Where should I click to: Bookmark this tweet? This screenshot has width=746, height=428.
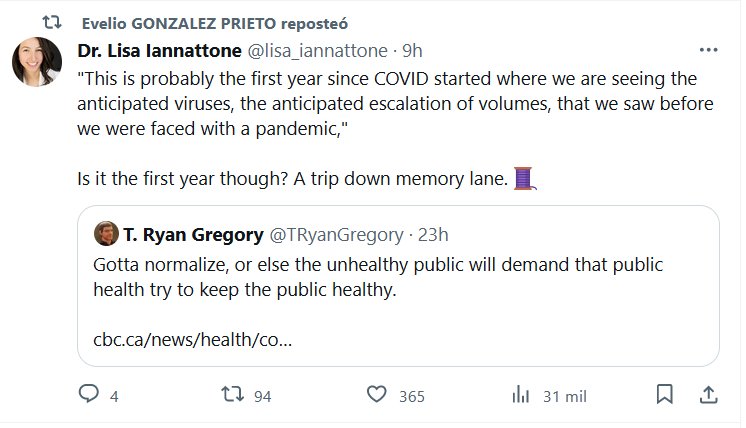coord(664,395)
